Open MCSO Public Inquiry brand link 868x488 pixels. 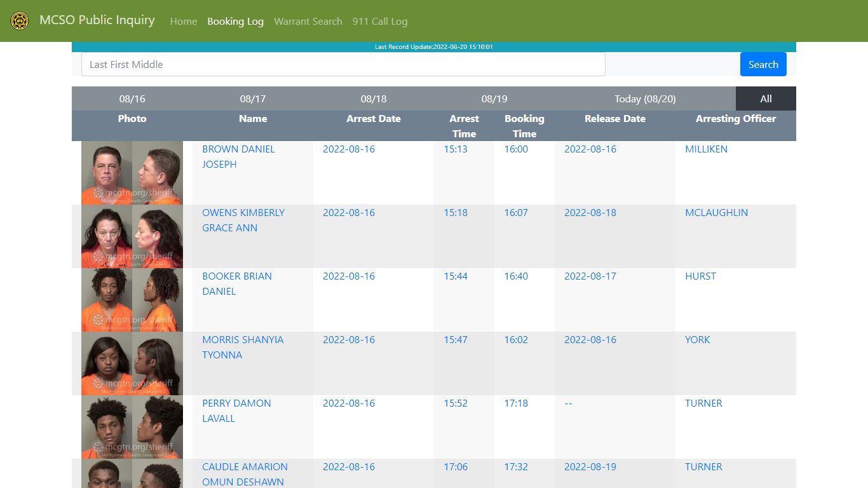pyautogui.click(x=97, y=20)
